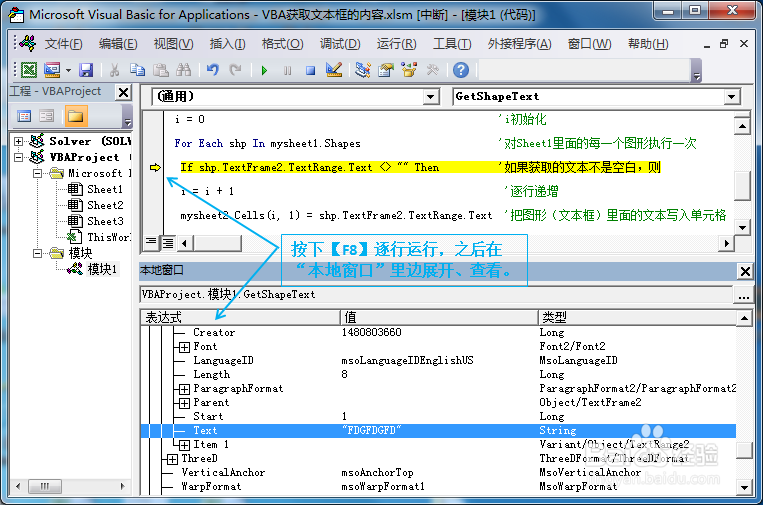
Task: Open the dropdown beside Insert UserForm icon
Action: (x=69, y=71)
